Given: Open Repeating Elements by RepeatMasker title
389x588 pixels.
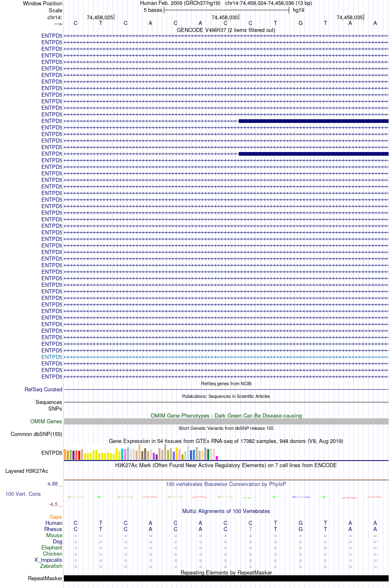Looking at the screenshot, I should pyautogui.click(x=226, y=572).
